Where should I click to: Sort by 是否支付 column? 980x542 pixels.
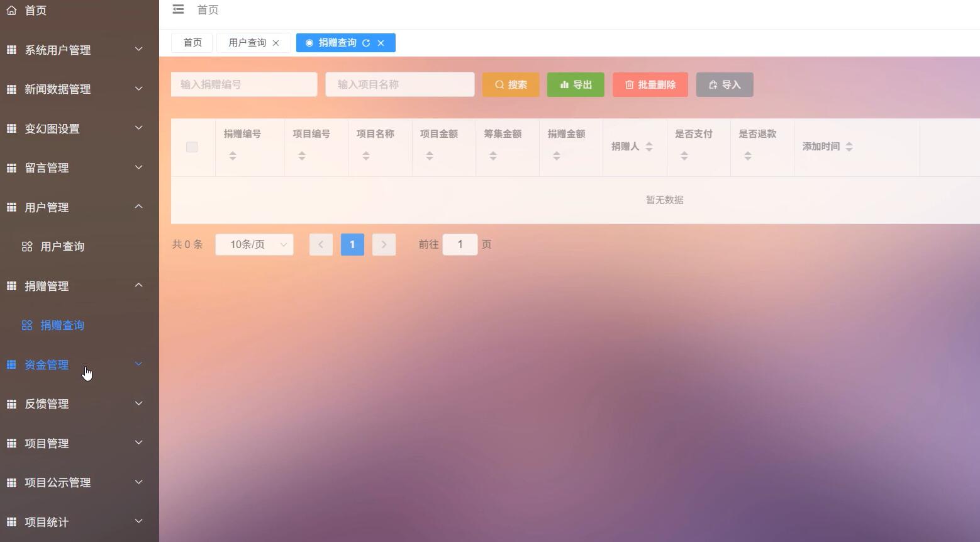point(684,155)
